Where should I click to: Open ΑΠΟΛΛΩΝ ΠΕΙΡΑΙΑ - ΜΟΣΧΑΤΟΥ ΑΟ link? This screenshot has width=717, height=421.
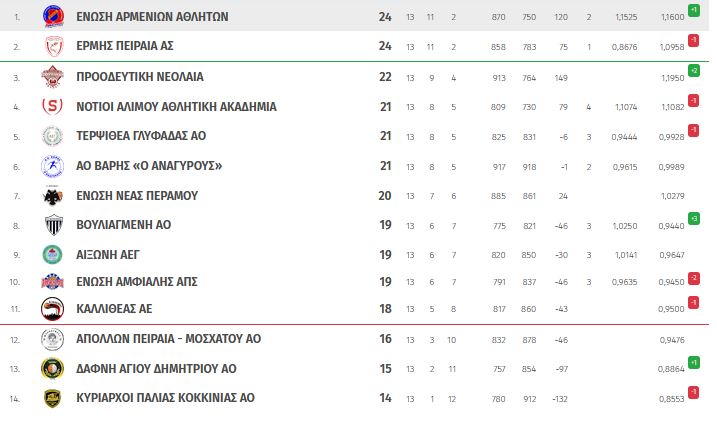(x=168, y=339)
